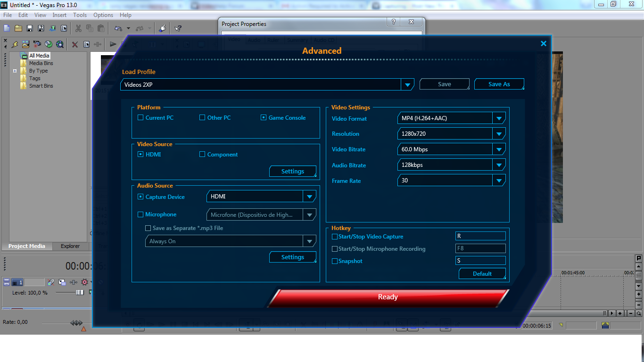Open Settings in the Video Source section
Screen dimensions: 644x362
pyautogui.click(x=293, y=172)
